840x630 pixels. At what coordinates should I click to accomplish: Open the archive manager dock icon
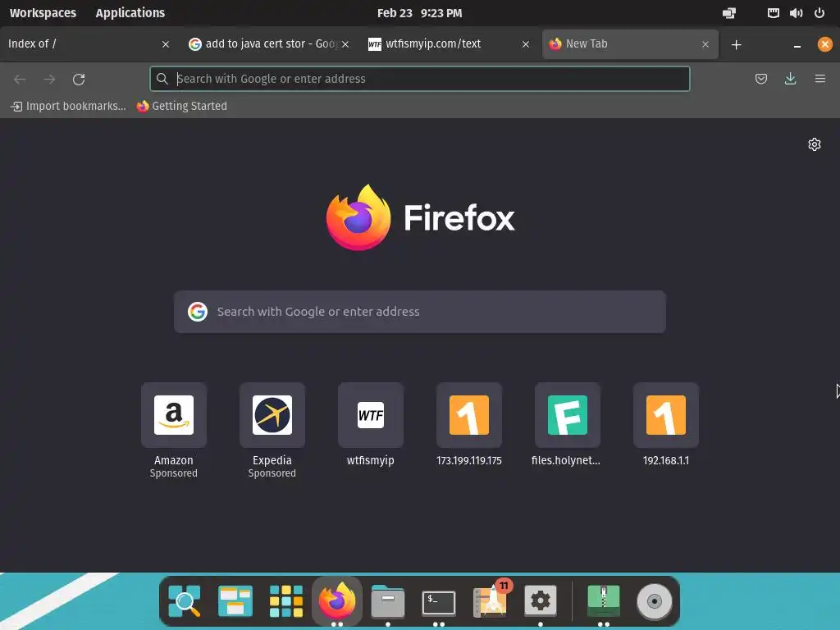[x=604, y=601]
